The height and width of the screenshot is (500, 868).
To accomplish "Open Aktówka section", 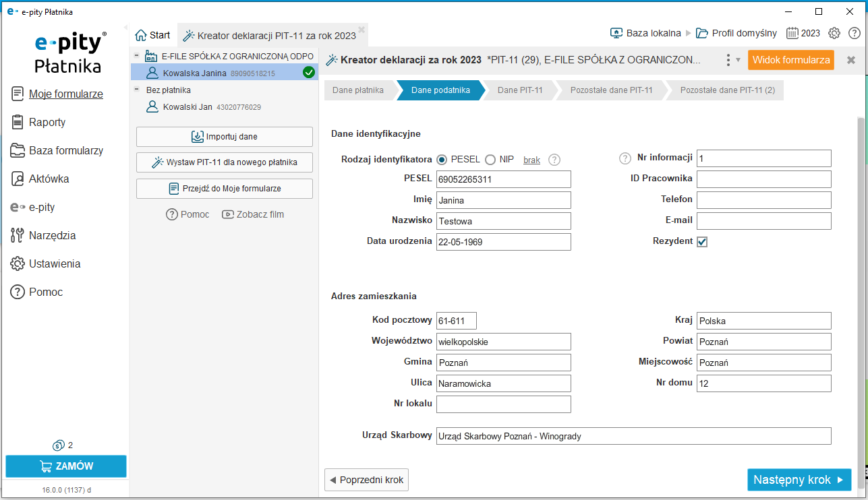I will point(40,179).
